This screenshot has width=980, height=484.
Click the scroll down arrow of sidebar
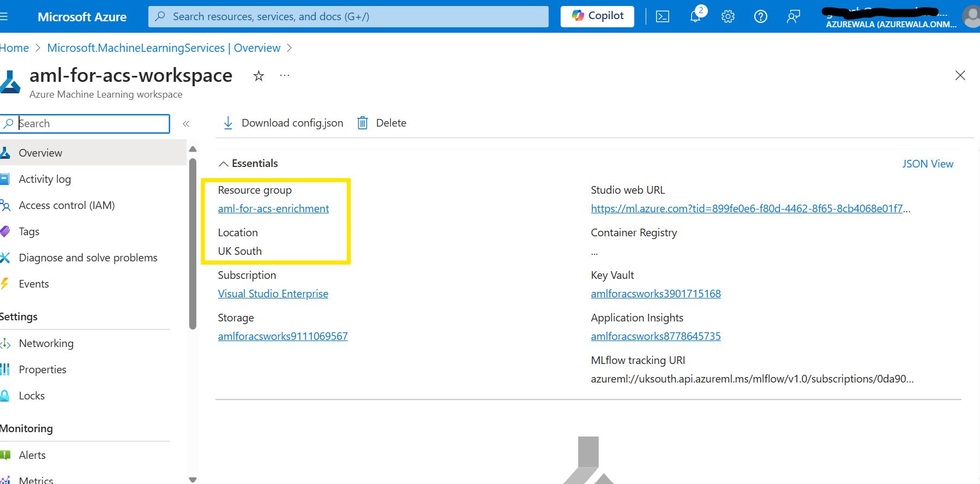click(x=193, y=480)
